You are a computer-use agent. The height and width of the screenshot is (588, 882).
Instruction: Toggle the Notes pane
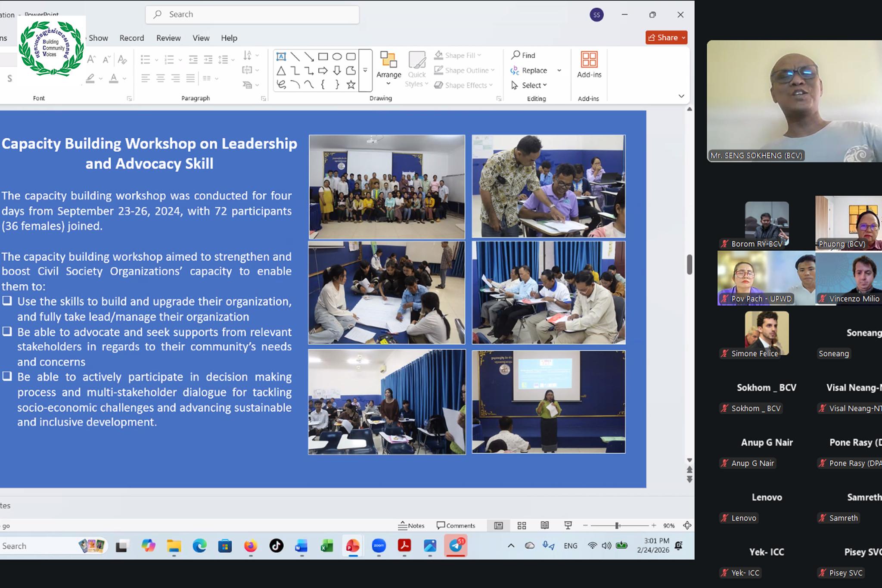(x=411, y=526)
